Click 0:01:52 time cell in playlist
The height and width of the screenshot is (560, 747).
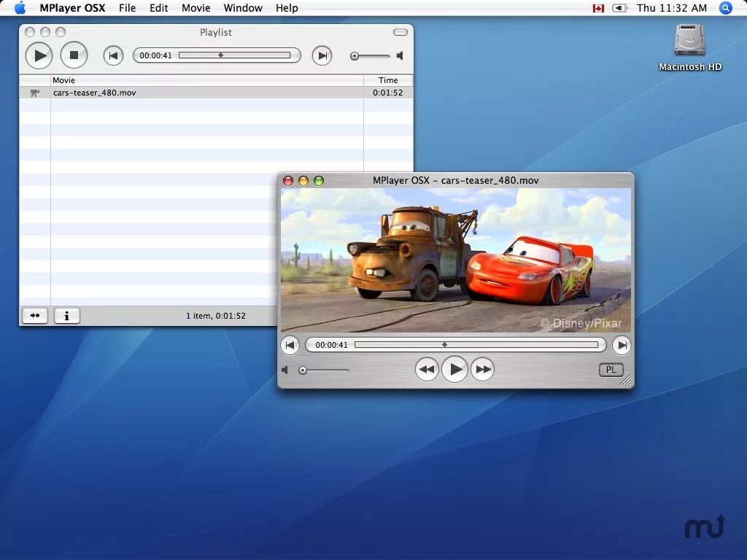click(387, 93)
